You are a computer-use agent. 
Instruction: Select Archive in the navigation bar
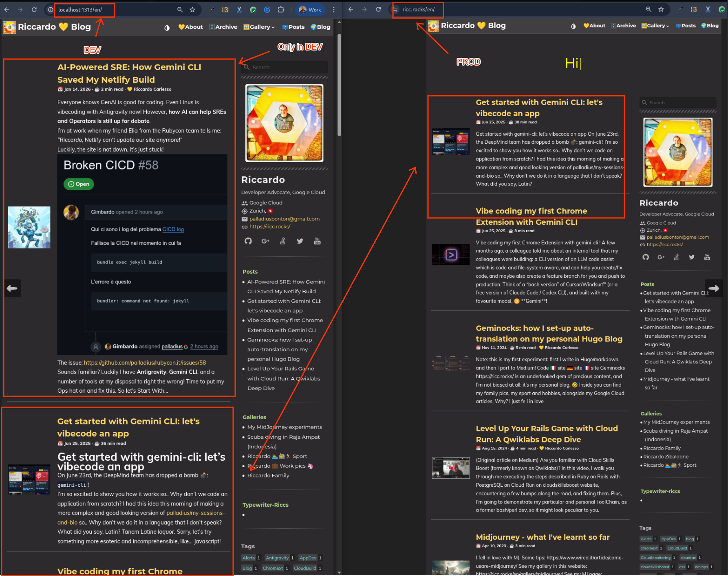coord(223,27)
